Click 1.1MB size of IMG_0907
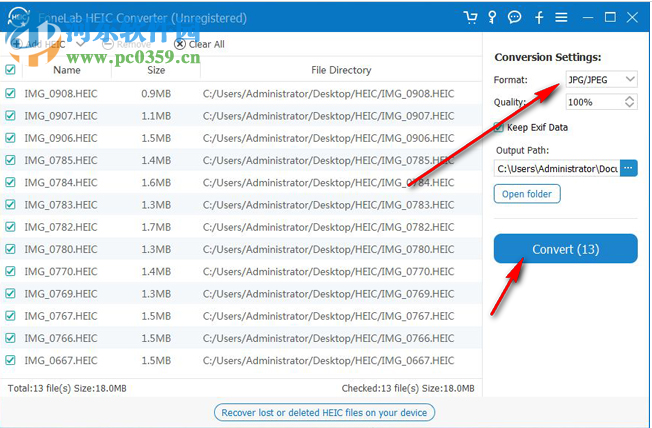Image resolution: width=652 pixels, height=428 pixels. 156,116
